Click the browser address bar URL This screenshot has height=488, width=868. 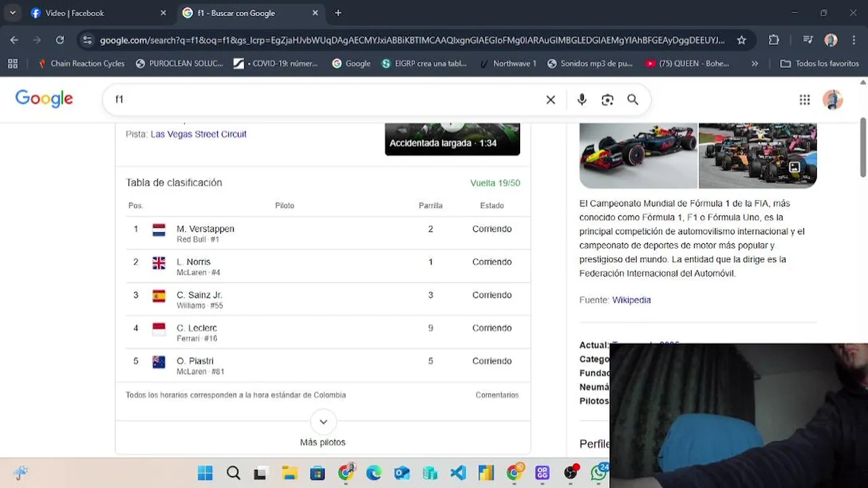412,40
